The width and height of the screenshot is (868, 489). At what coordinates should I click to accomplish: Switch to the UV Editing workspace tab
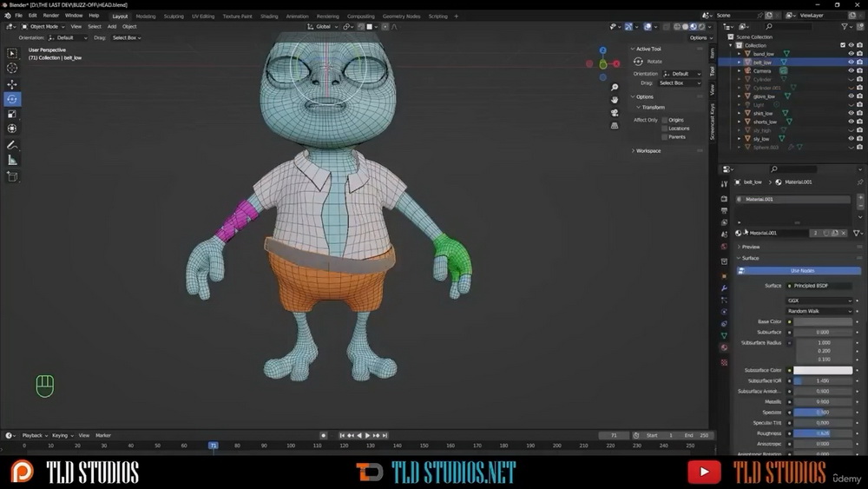[203, 16]
